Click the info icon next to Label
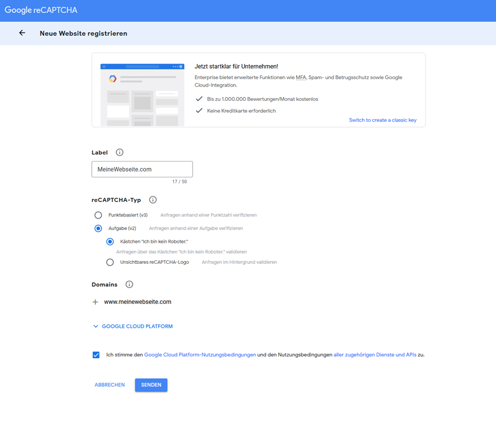 coord(120,153)
